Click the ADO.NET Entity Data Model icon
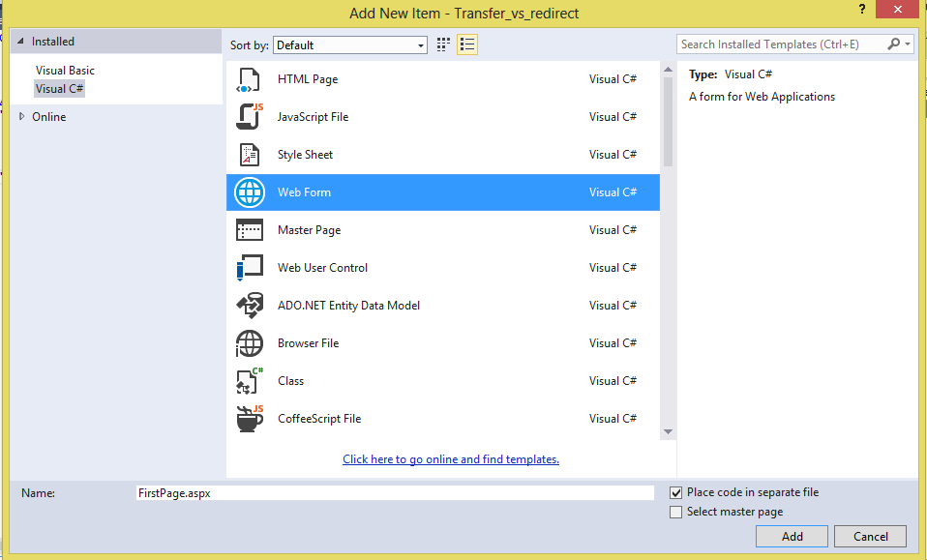This screenshot has width=927, height=560. pos(249,305)
